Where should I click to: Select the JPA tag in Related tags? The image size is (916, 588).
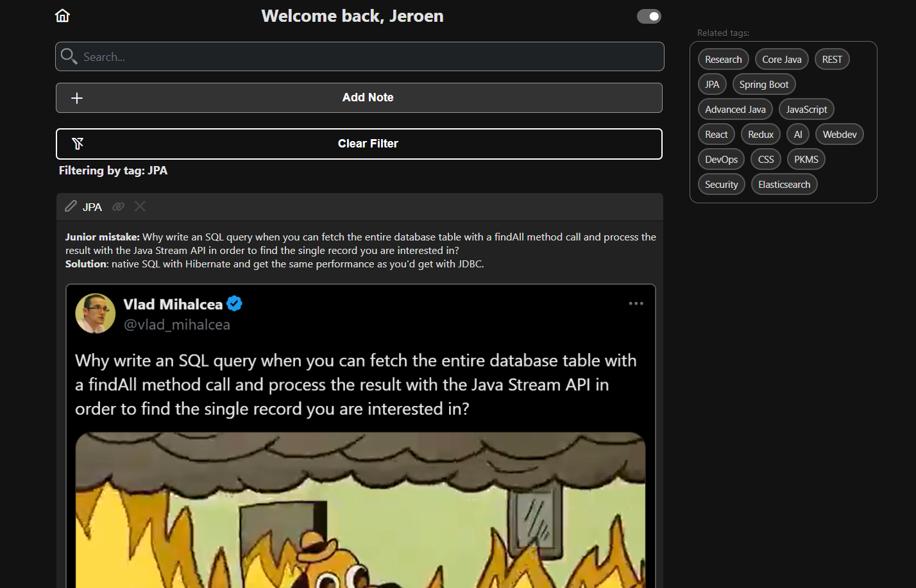coord(712,84)
